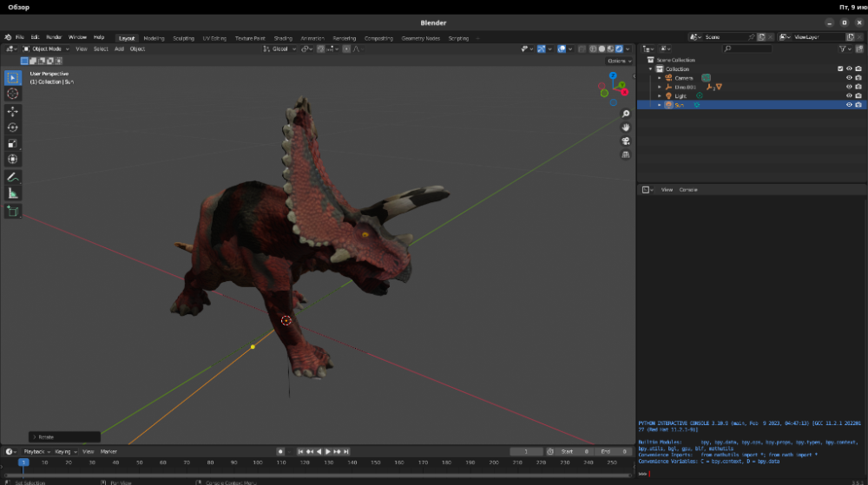Activate the Rotate tool
Image resolution: width=868 pixels, height=485 pixels.
[13, 128]
